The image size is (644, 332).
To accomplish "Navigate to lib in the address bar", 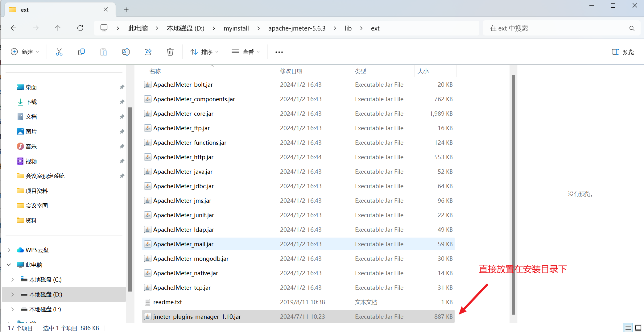I will pyautogui.click(x=348, y=28).
